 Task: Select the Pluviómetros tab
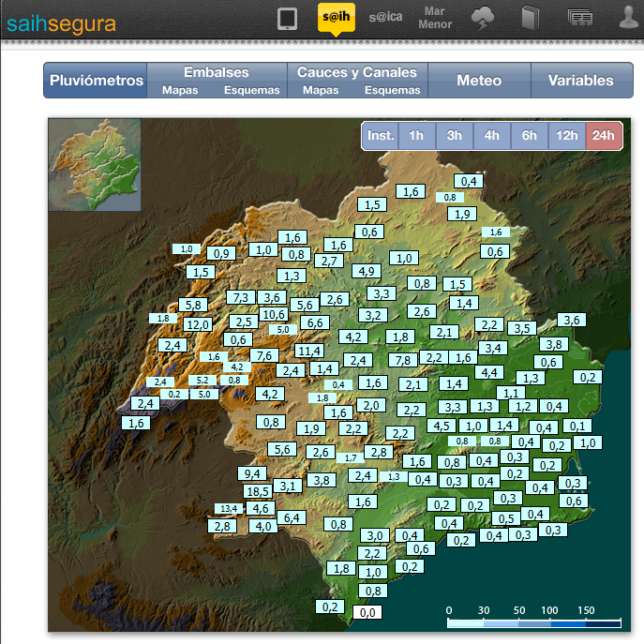pos(96,80)
